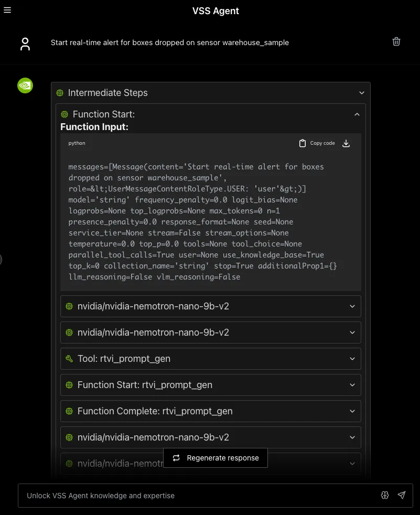Toggle the brain reasoning icon in input bar
The height and width of the screenshot is (515, 420).
385,495
